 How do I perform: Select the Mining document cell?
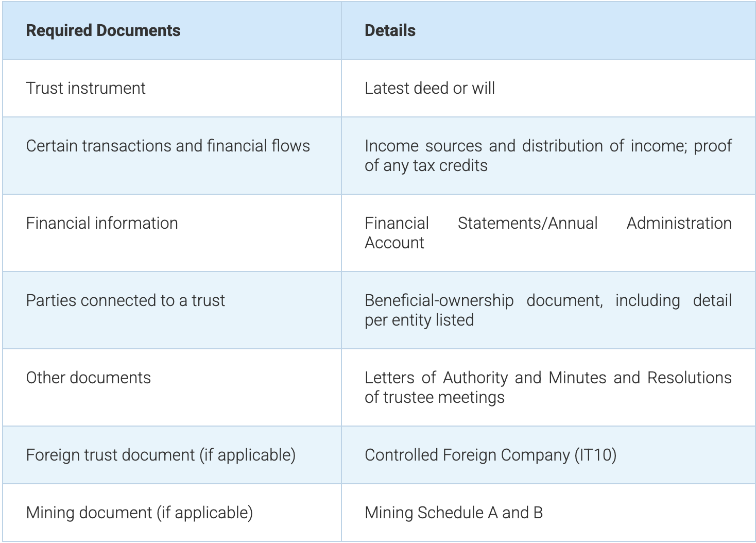click(140, 513)
